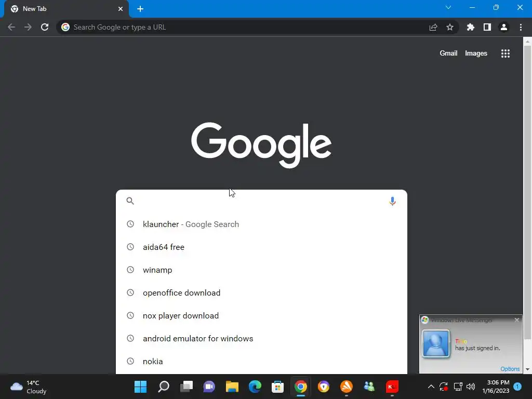Open File Explorer from taskbar
Viewport: 532px width, 399px height.
(x=232, y=387)
